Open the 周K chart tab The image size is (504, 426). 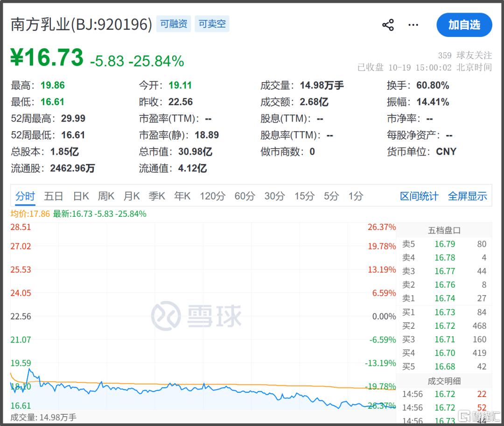point(106,196)
